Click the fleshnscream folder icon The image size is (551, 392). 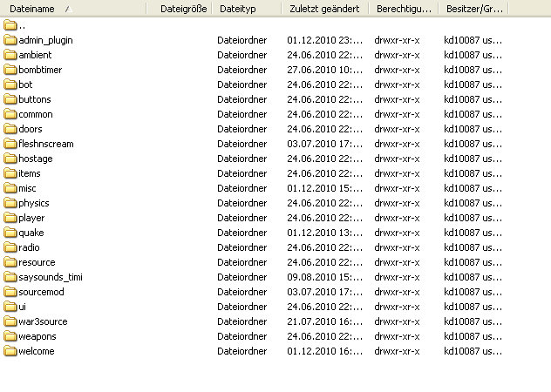pyautogui.click(x=10, y=144)
